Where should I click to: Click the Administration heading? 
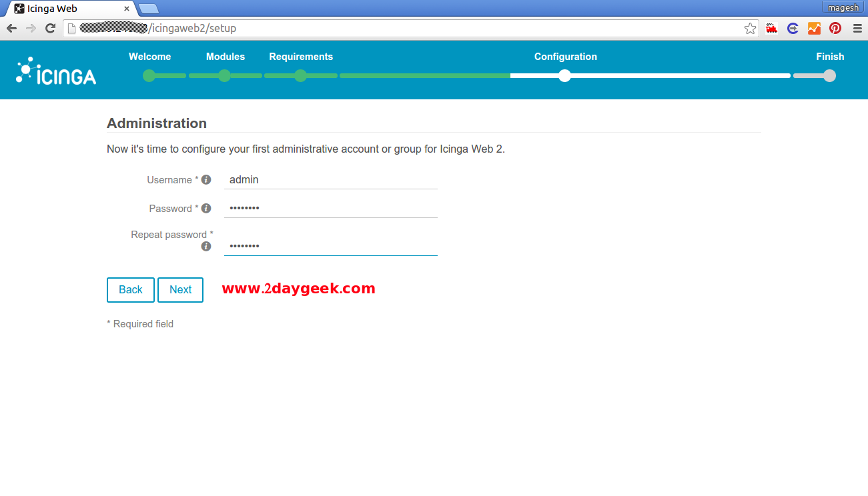point(157,123)
